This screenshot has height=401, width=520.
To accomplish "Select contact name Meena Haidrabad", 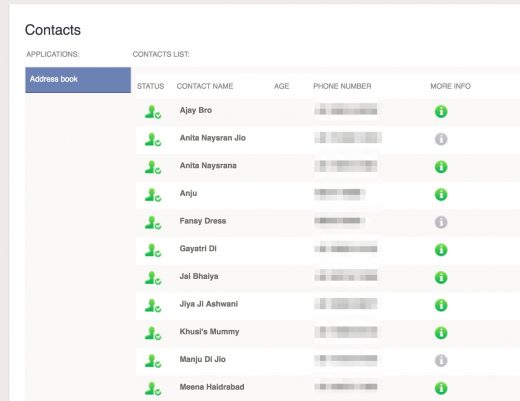I will (212, 387).
